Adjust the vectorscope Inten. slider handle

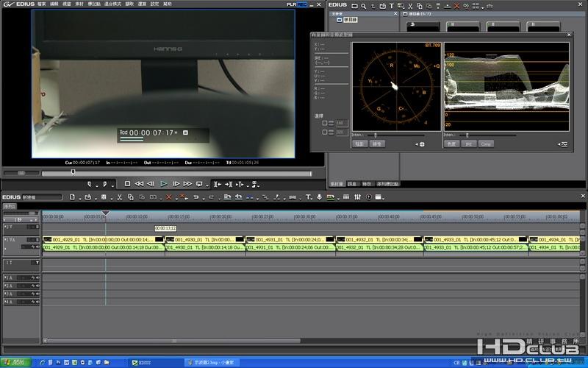tap(376, 135)
